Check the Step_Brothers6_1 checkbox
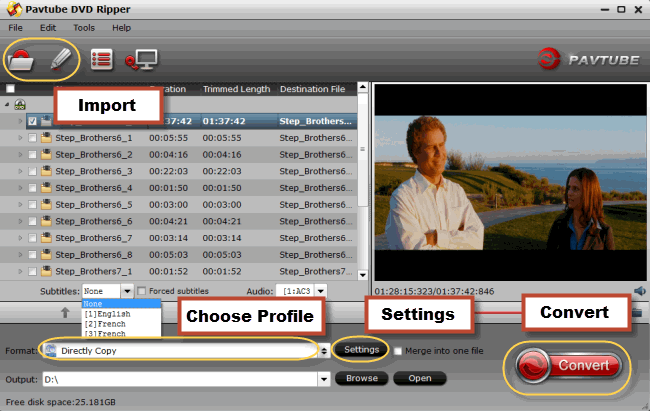Screen dimensions: 650x411 click(x=32, y=138)
